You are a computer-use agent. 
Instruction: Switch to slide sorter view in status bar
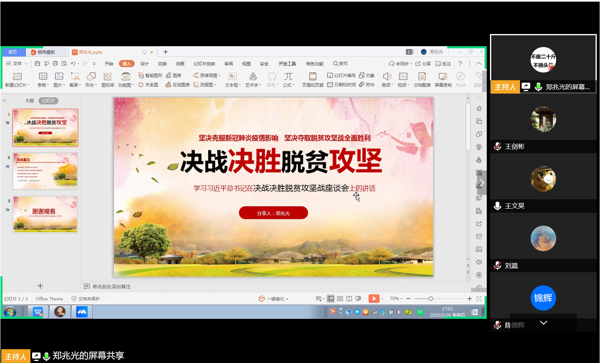[x=340, y=298]
